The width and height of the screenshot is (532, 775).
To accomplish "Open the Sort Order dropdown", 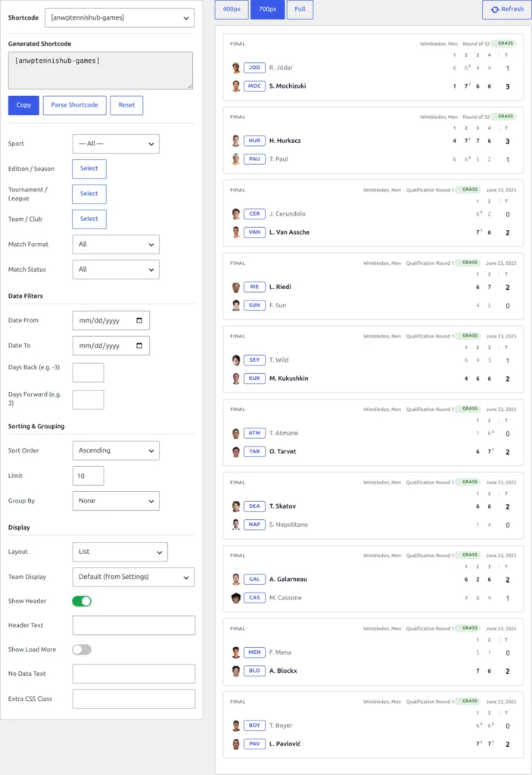I will coord(116,450).
